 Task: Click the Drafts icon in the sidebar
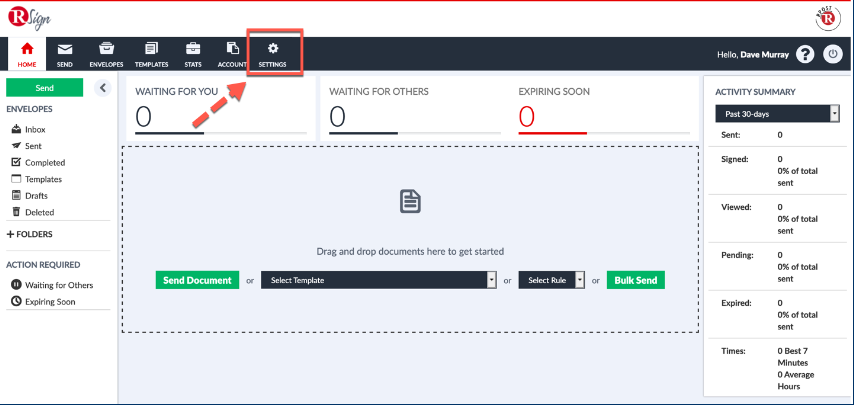point(16,195)
